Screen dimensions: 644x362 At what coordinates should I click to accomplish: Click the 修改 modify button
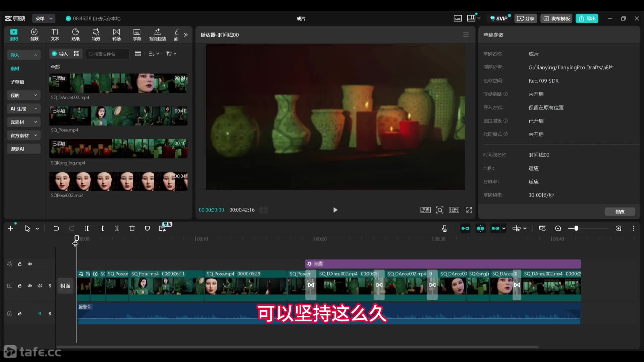click(x=620, y=212)
